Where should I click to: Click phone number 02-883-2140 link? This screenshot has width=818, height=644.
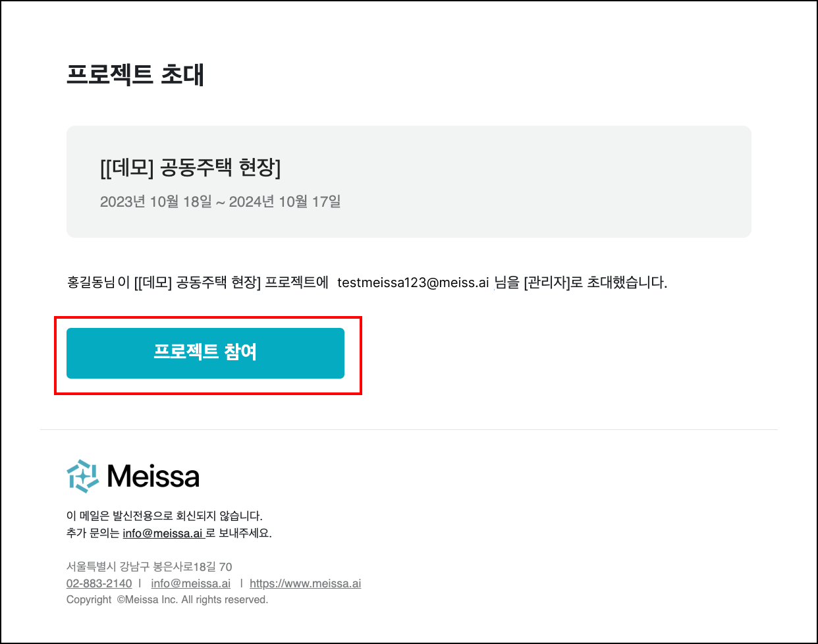(x=99, y=583)
